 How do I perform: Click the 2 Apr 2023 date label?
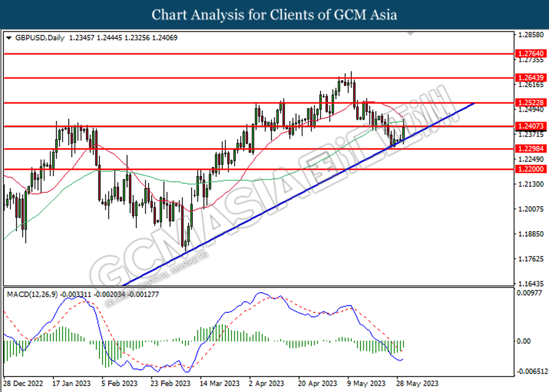[266, 383]
